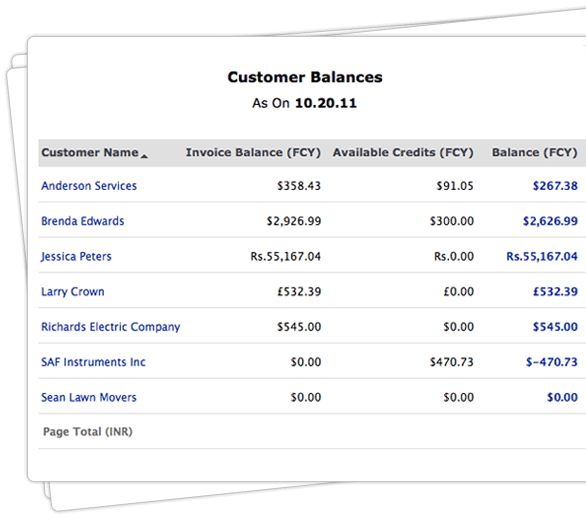The width and height of the screenshot is (586, 517).
Task: Select available credits £0.00
Action: point(459,292)
